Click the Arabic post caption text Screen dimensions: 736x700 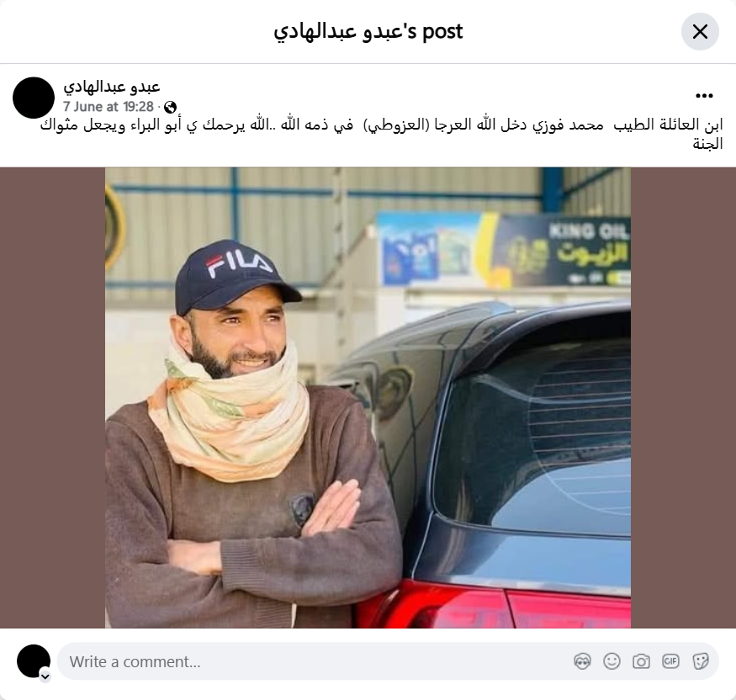381,134
